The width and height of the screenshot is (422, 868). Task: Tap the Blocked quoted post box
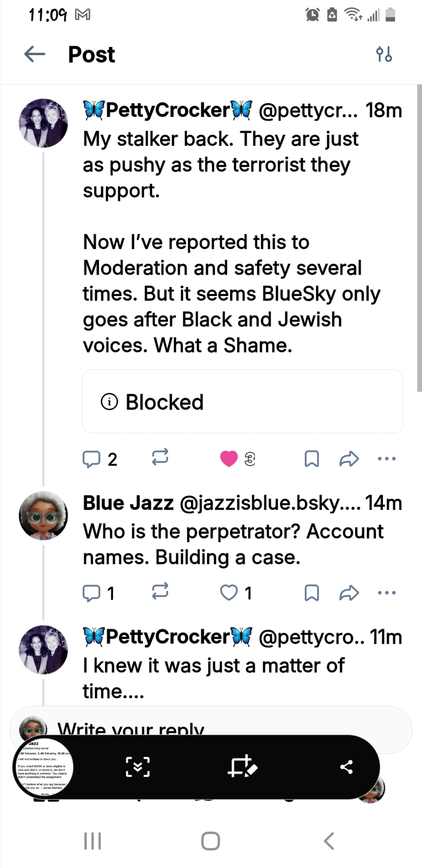pyautogui.click(x=242, y=401)
